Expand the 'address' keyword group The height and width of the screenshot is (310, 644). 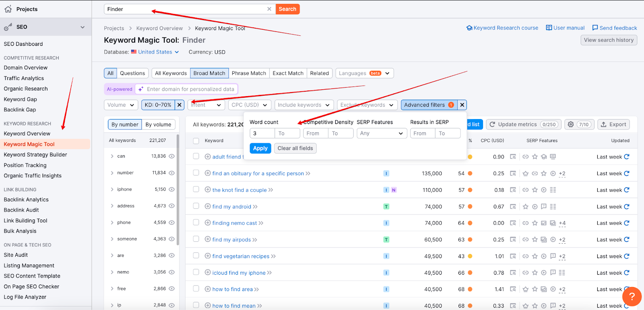112,206
